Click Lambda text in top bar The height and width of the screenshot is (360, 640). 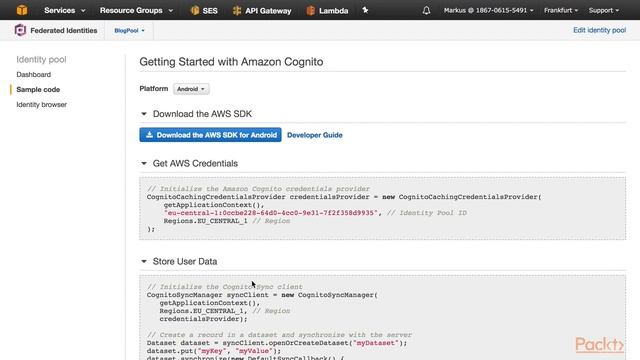pos(333,11)
